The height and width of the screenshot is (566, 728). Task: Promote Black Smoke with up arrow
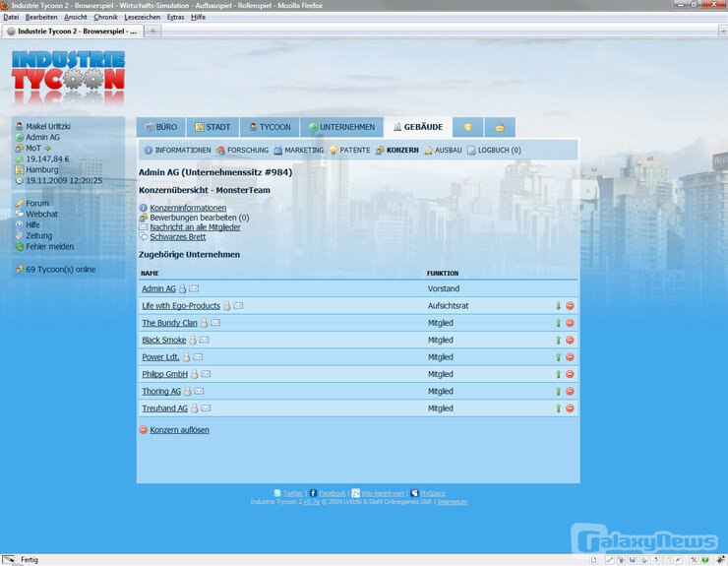coord(559,341)
